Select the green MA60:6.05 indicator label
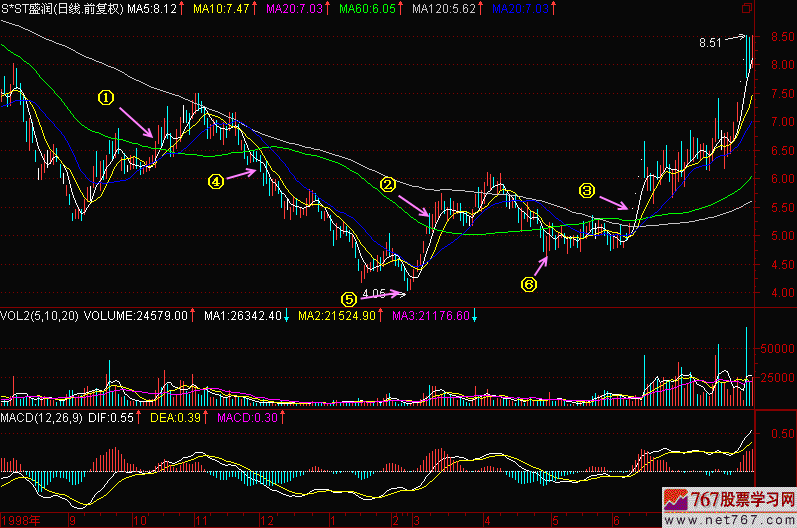The image size is (797, 528). 366,8
